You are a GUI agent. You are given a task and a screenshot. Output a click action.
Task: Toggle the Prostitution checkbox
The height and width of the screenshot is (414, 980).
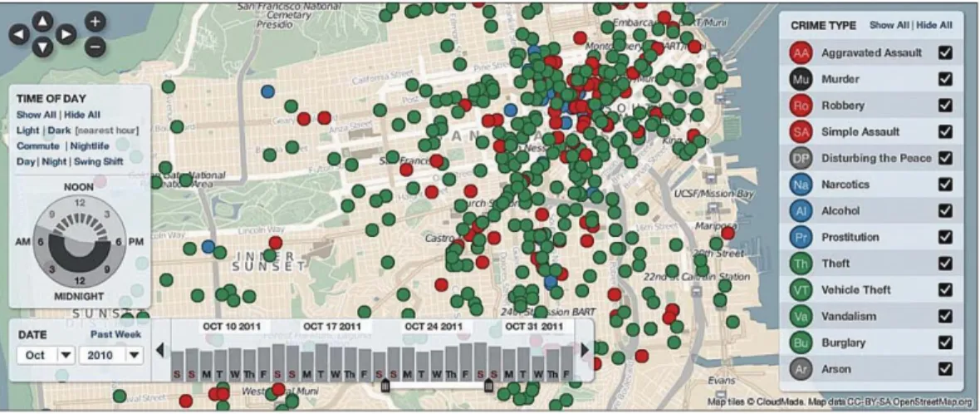(946, 237)
